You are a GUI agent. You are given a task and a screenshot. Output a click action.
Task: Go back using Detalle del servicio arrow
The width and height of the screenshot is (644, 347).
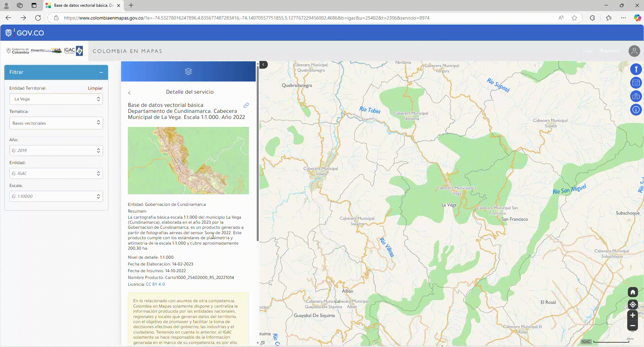(x=129, y=93)
